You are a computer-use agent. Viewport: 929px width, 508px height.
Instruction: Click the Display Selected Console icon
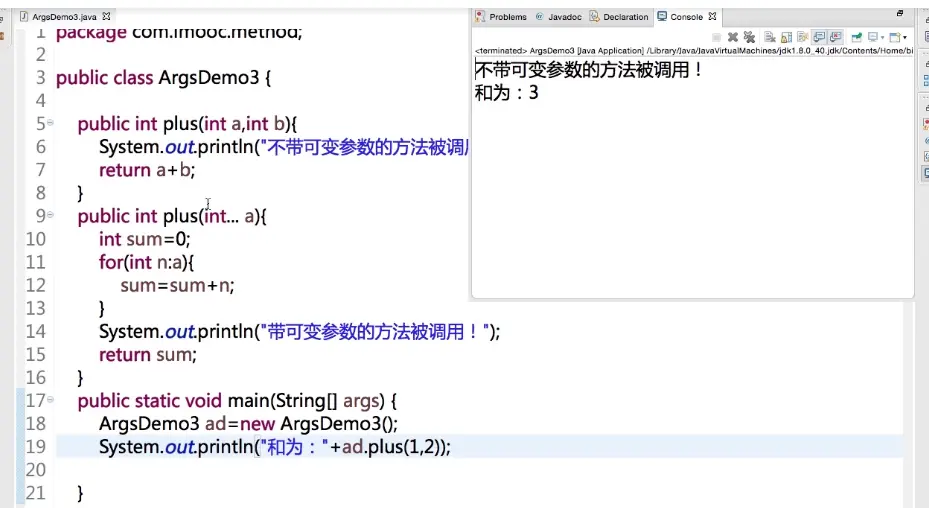click(x=873, y=37)
